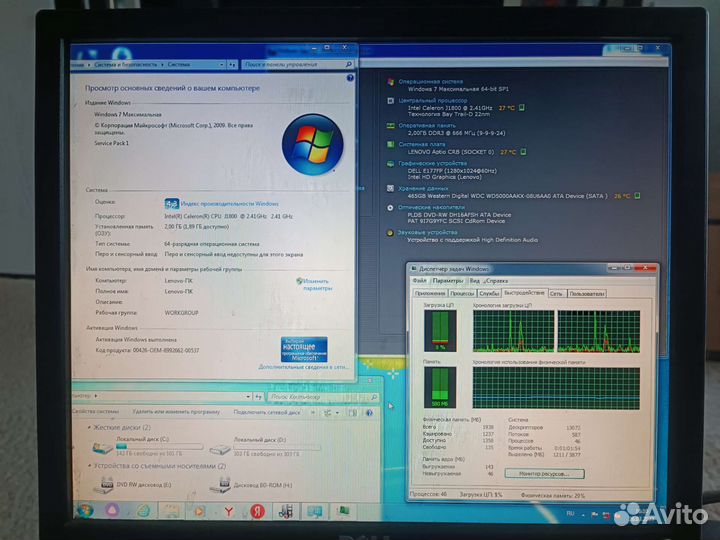The height and width of the screenshot is (540, 720).
Task: Click the physical memory usage history graph
Action: 556,388
